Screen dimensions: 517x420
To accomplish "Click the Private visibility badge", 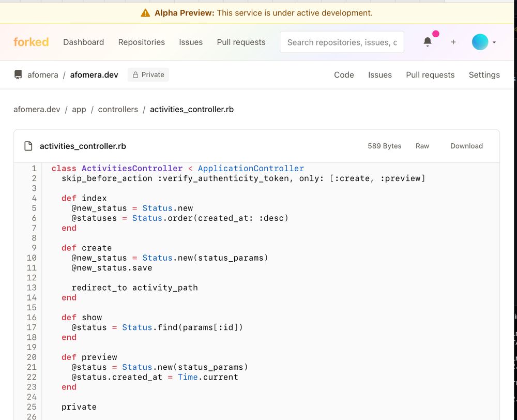I will pyautogui.click(x=148, y=75).
